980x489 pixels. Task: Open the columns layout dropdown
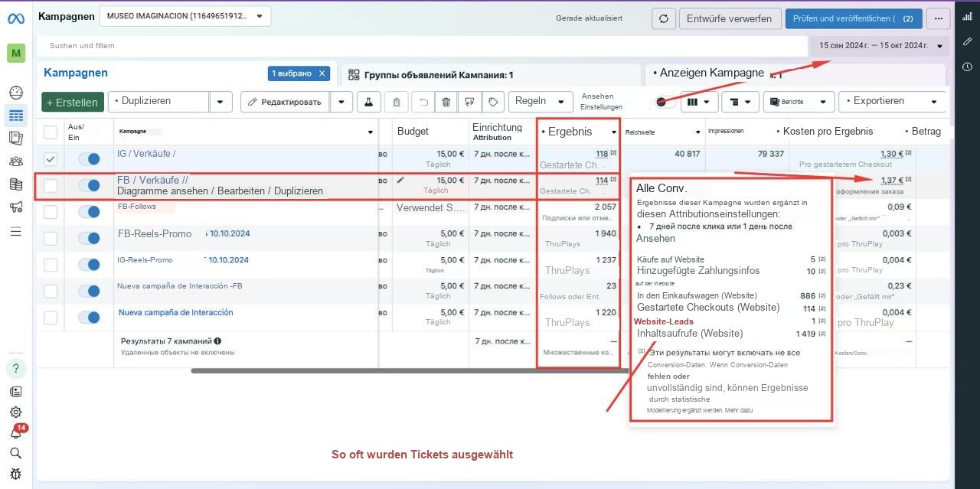pyautogui.click(x=699, y=101)
